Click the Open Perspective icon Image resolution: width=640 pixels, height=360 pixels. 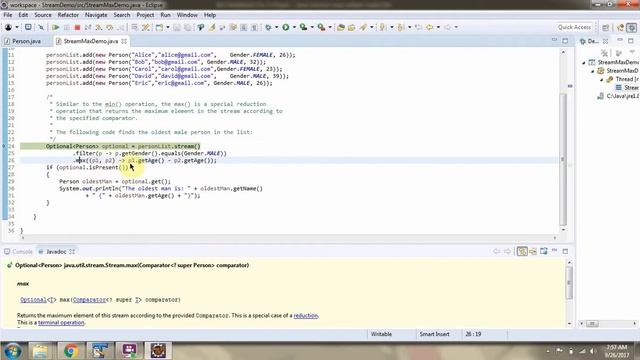(606, 27)
